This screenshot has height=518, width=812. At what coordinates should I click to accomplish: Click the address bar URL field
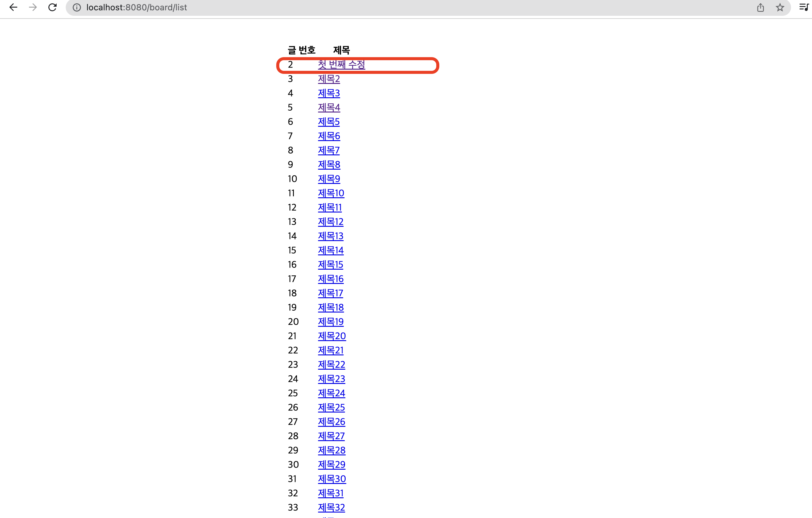tap(405, 7)
